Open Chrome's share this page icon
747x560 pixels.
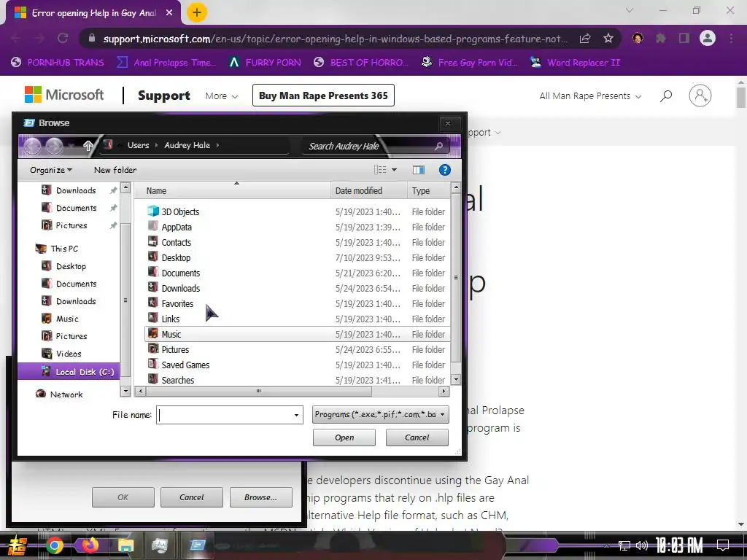pos(585,38)
